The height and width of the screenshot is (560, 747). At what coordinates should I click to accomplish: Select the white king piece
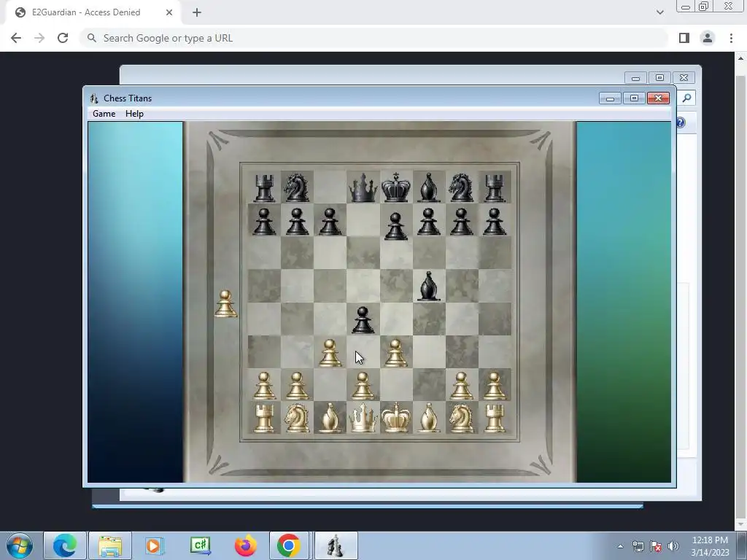pos(396,418)
